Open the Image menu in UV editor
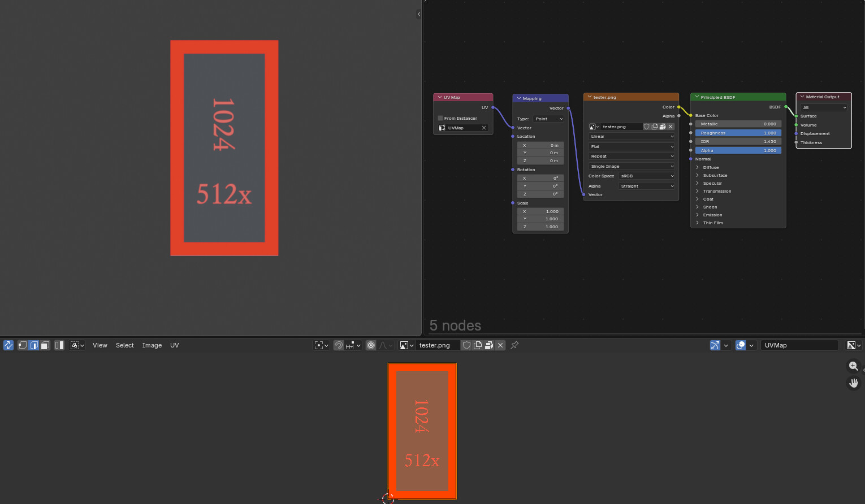Viewport: 865px width, 504px height. point(152,345)
